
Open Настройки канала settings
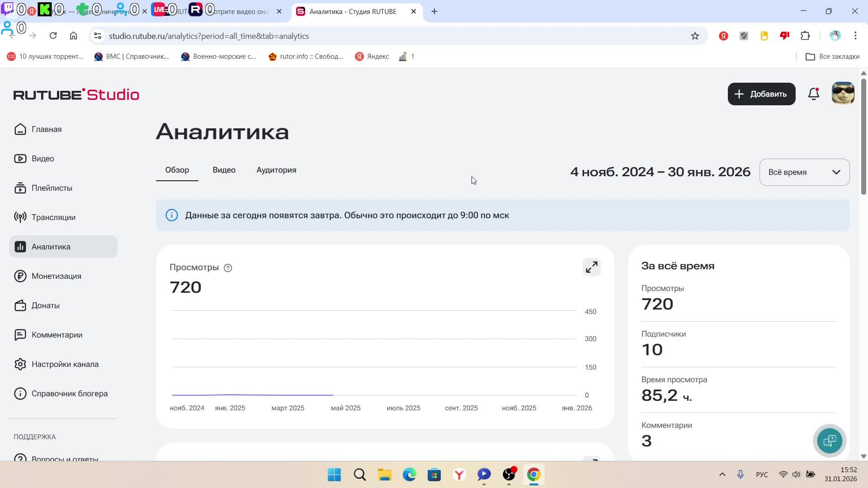pyautogui.click(x=65, y=364)
